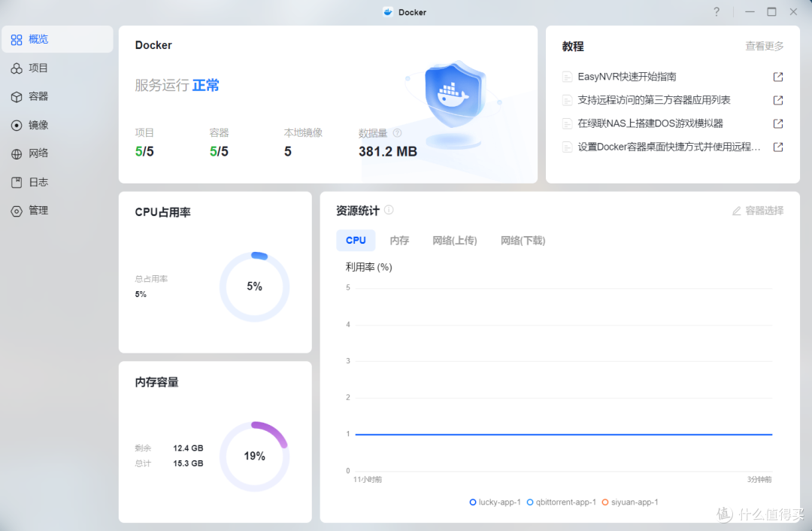Click the 项目 5/5 count
Viewport: 812px width, 531px height.
tap(144, 151)
